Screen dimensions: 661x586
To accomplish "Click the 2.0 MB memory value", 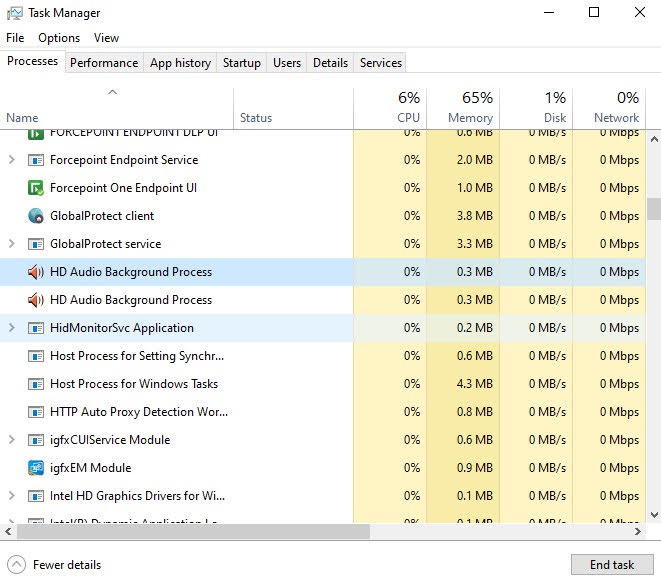I will pyautogui.click(x=475, y=160).
